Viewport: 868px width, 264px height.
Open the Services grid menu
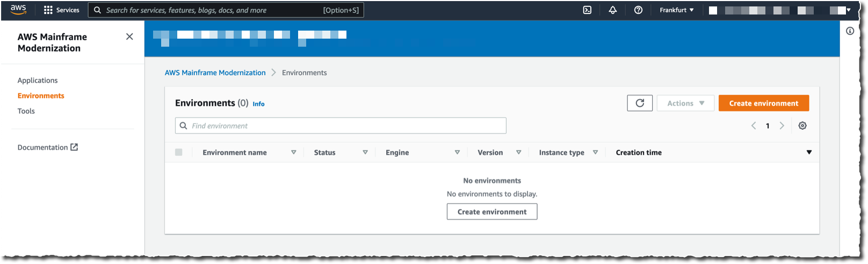(x=62, y=10)
